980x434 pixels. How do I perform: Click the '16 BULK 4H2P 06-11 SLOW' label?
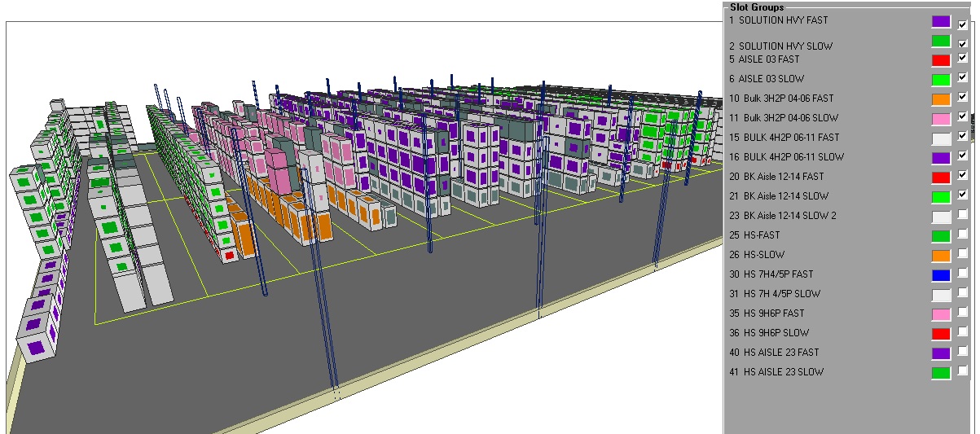tap(786, 157)
